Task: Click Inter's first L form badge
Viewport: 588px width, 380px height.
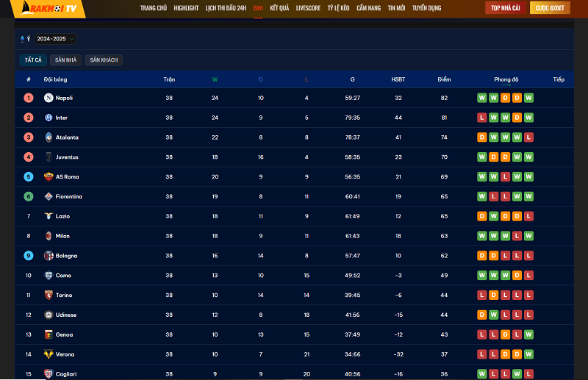Action: (x=482, y=118)
